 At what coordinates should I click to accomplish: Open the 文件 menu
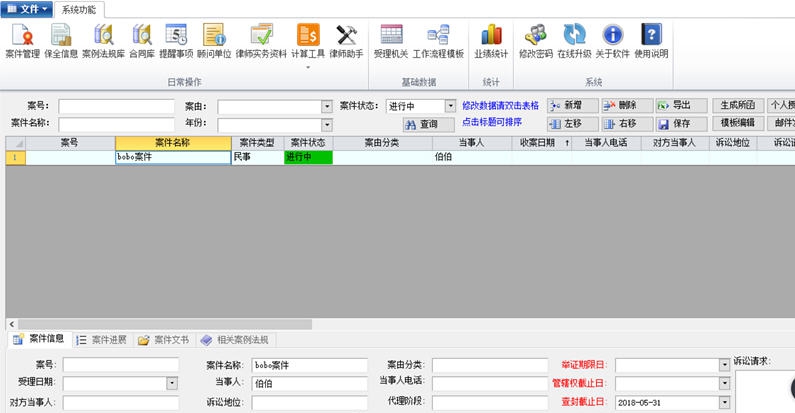27,9
